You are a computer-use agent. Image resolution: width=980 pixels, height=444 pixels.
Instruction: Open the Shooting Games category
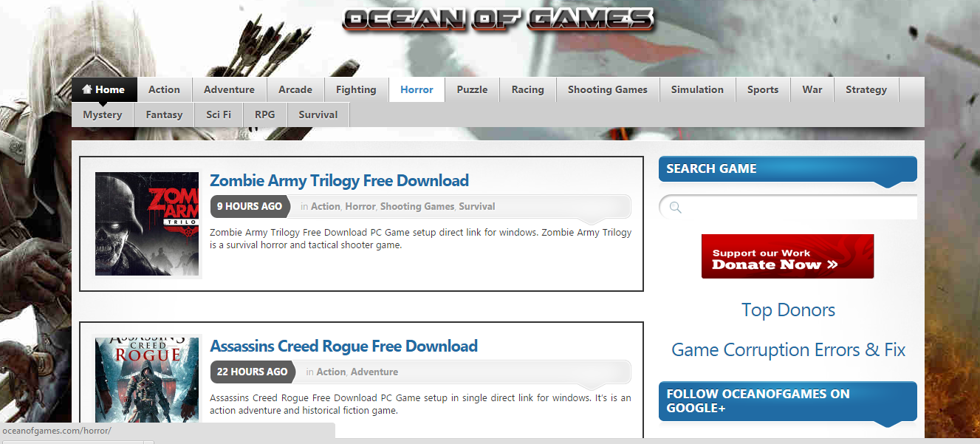pos(607,89)
